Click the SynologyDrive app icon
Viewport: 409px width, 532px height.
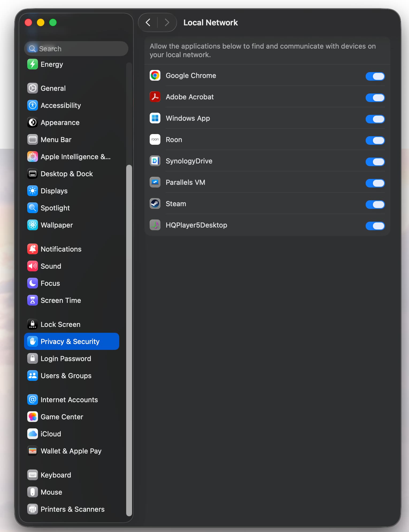point(155,161)
